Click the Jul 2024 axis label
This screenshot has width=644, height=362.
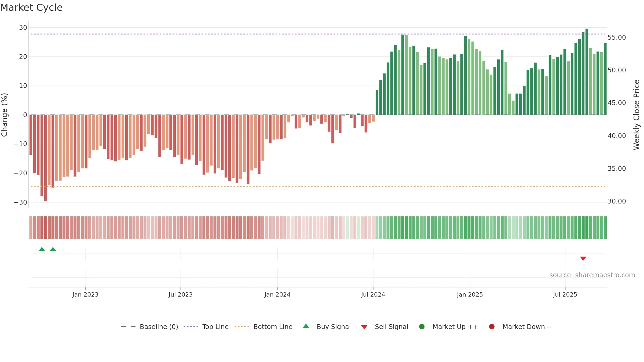pyautogui.click(x=373, y=294)
